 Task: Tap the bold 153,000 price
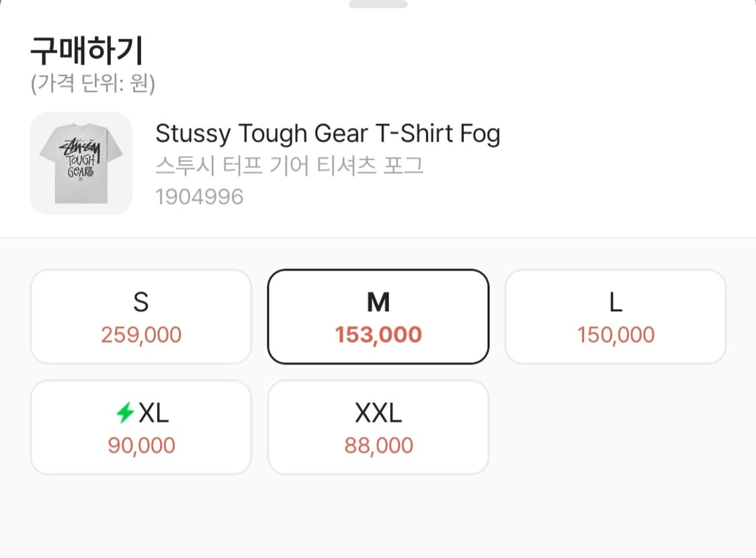pyautogui.click(x=378, y=335)
